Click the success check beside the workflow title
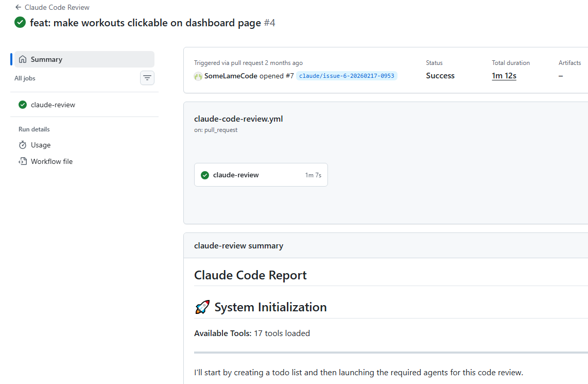 (20, 22)
